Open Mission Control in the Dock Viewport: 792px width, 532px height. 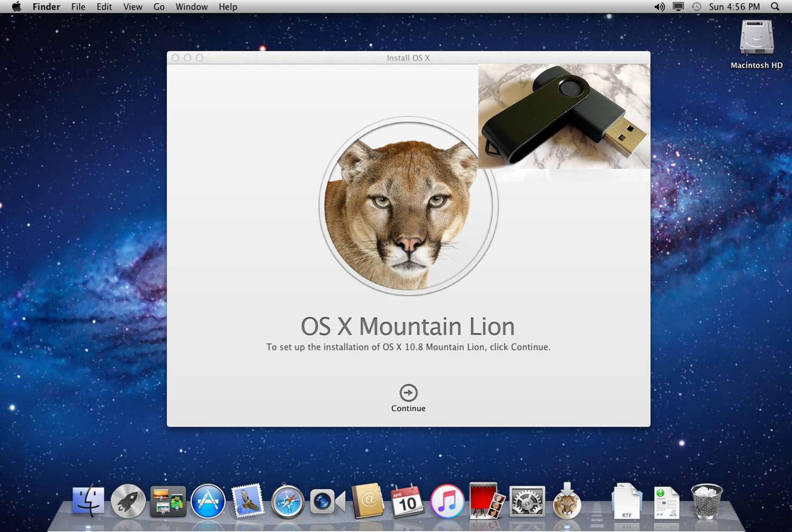[168, 501]
